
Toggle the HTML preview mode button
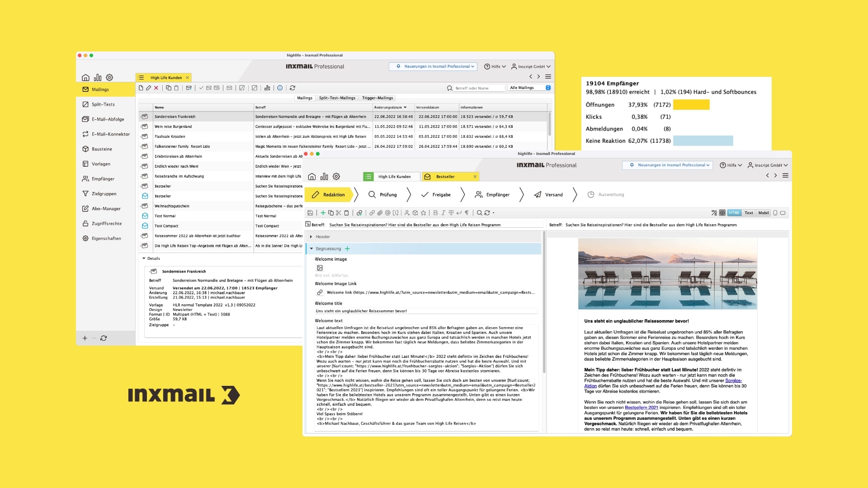point(734,213)
